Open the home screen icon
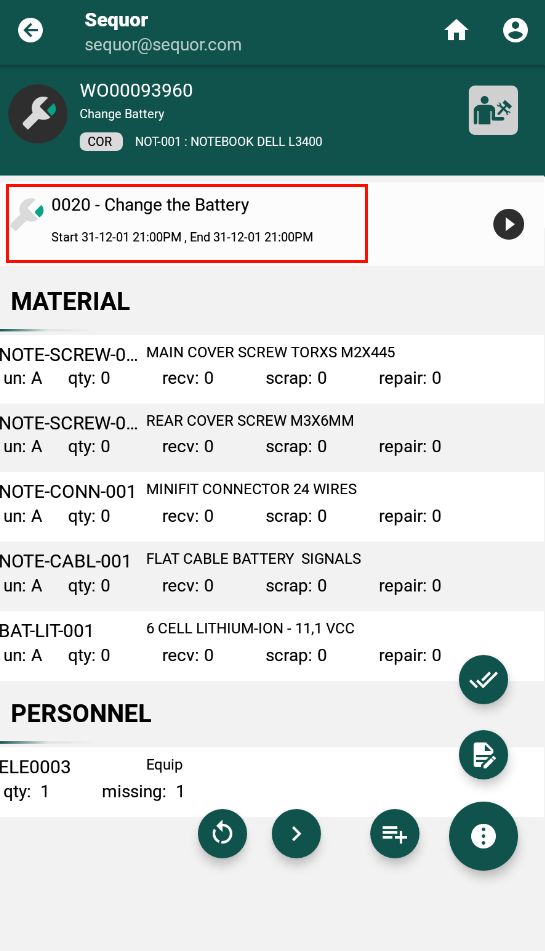Viewport: 545px width, 951px height. pyautogui.click(x=456, y=30)
